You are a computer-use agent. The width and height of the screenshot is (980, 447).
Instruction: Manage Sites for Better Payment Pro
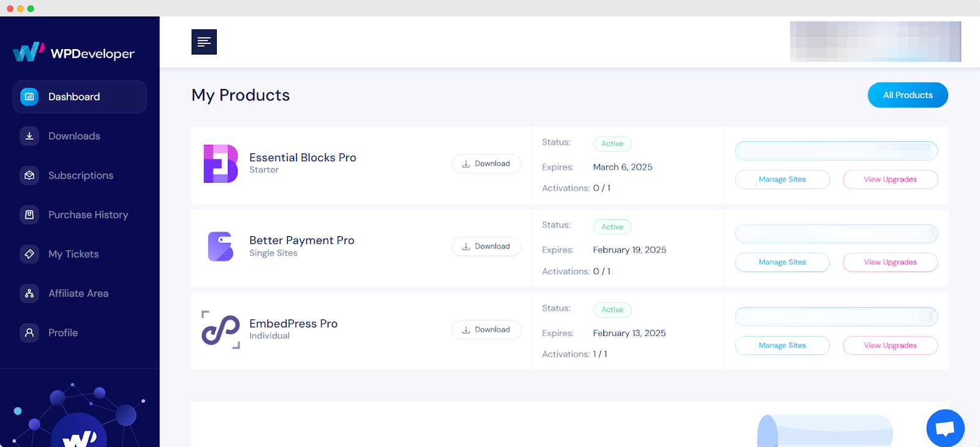(782, 262)
